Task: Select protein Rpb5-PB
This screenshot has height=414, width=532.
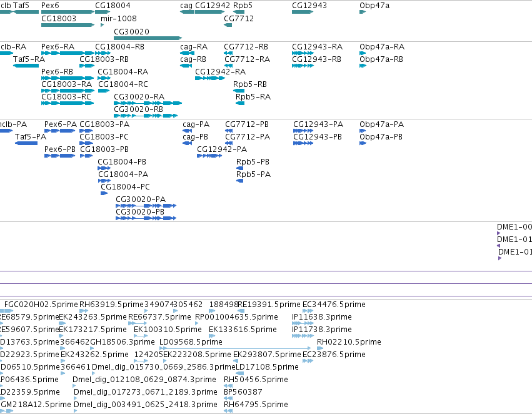Action: pyautogui.click(x=253, y=162)
